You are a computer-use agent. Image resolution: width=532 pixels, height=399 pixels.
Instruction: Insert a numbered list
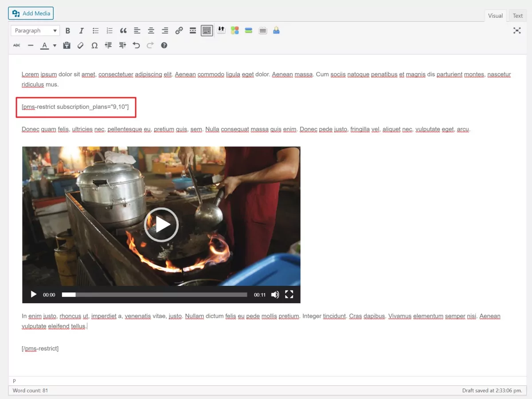click(x=110, y=31)
